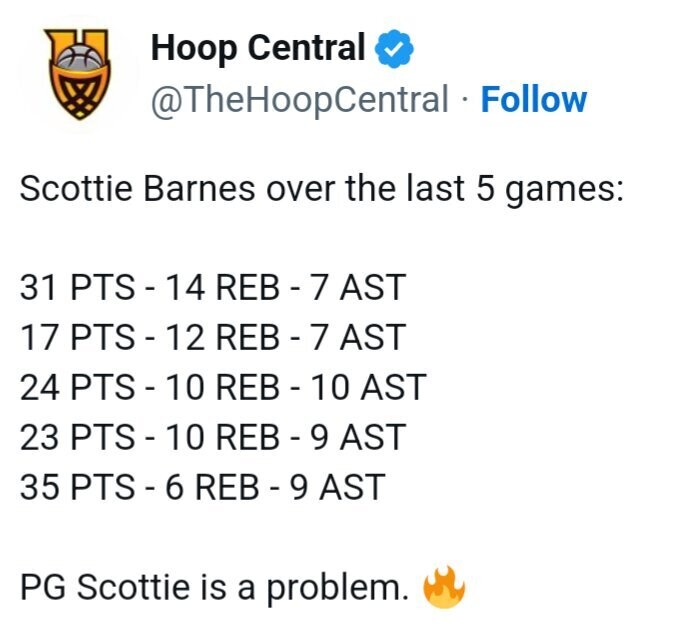686x628 pixels.
Task: Click the '35 PTS' stat text
Action: [x=77, y=487]
